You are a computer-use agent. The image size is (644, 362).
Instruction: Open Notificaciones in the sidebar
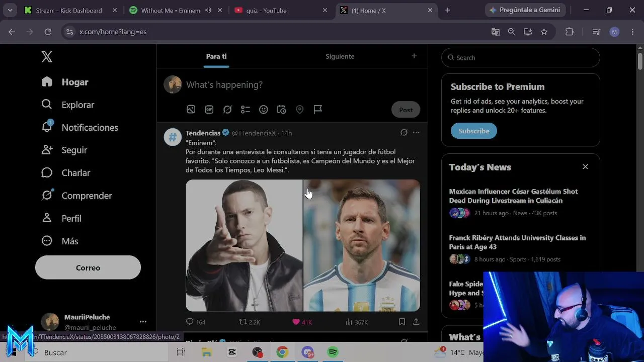[79, 128]
